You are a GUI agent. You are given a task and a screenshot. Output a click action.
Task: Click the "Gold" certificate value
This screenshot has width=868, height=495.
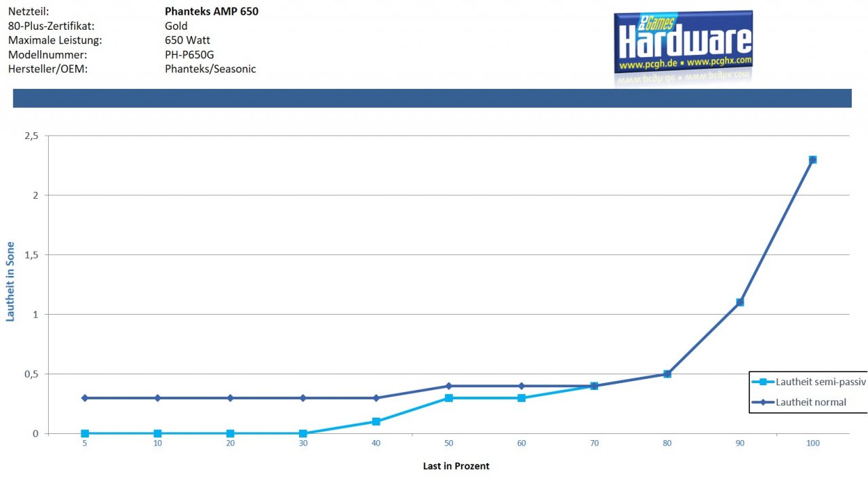click(x=176, y=26)
